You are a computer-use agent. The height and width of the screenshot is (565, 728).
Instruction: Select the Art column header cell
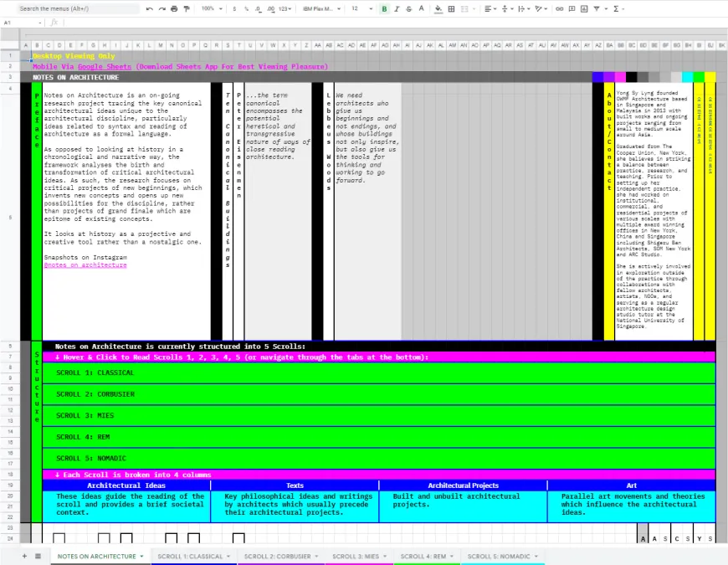[632, 485]
